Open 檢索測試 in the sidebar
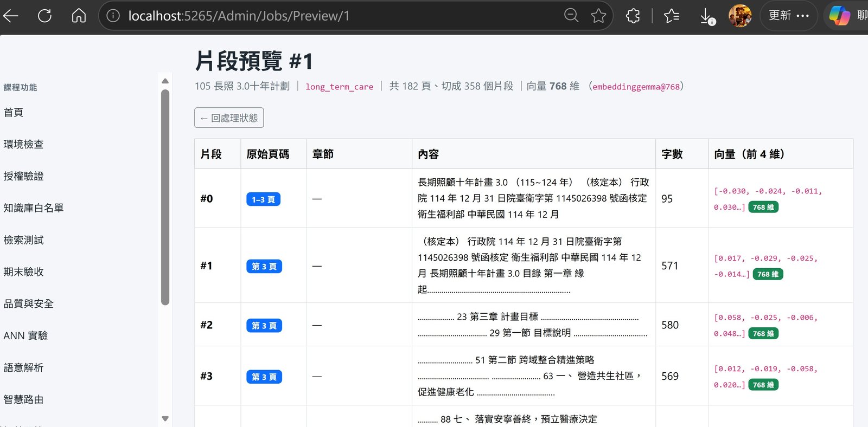 click(x=23, y=240)
